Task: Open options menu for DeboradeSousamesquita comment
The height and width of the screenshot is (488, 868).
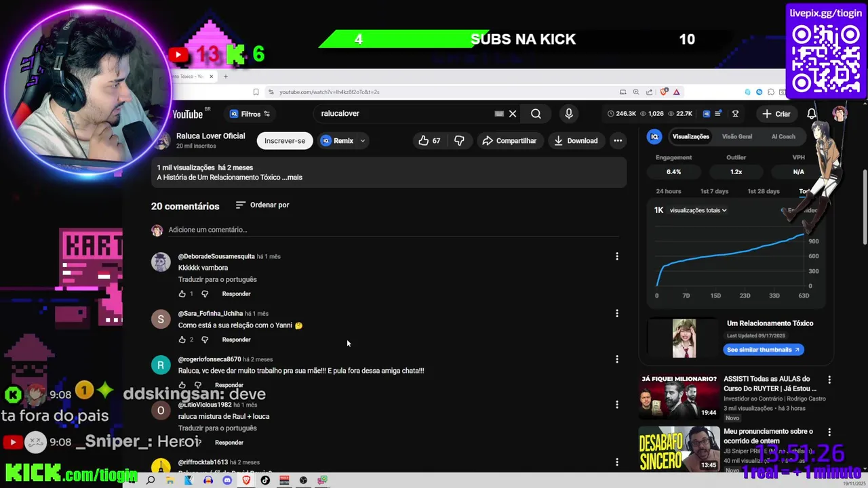Action: [x=616, y=256]
